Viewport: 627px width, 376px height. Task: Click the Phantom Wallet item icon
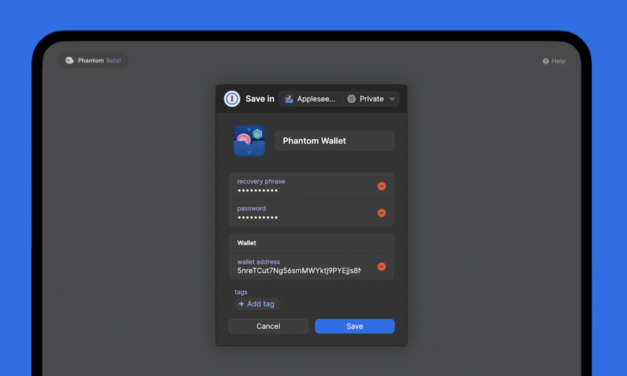[249, 141]
